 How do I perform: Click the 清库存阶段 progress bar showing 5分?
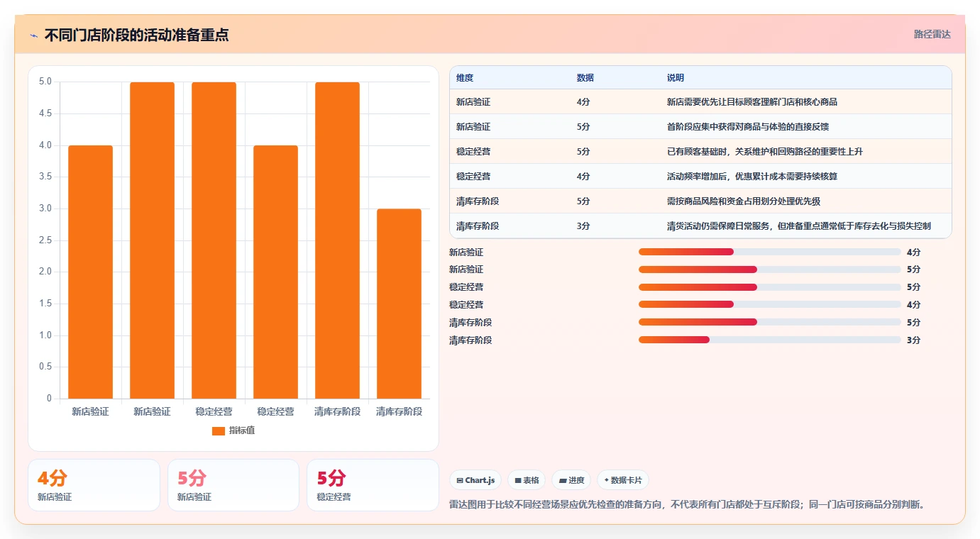coord(770,322)
